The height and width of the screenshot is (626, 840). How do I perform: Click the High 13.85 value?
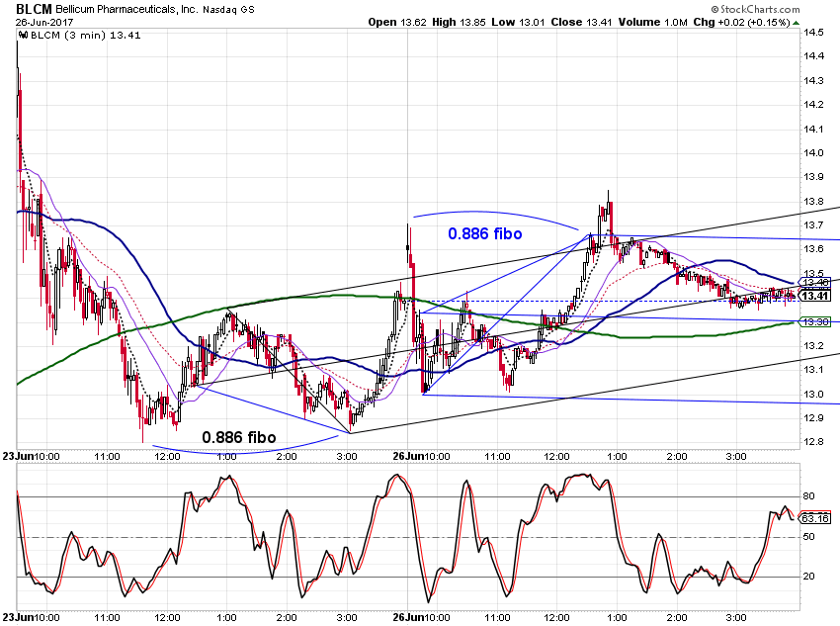click(460, 22)
